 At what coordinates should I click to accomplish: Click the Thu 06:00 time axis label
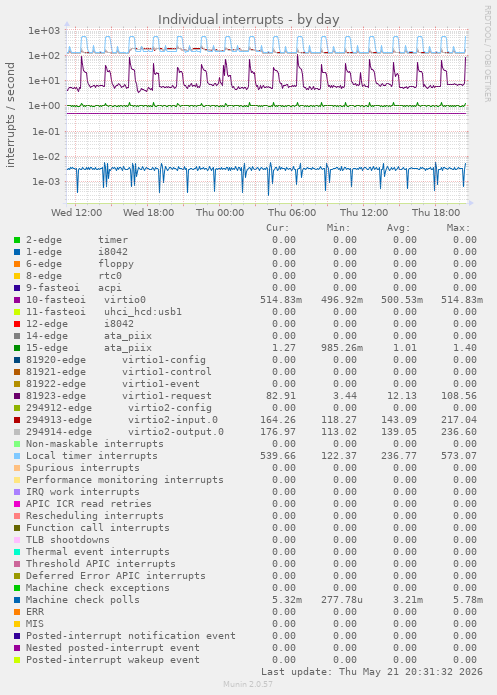(x=292, y=213)
